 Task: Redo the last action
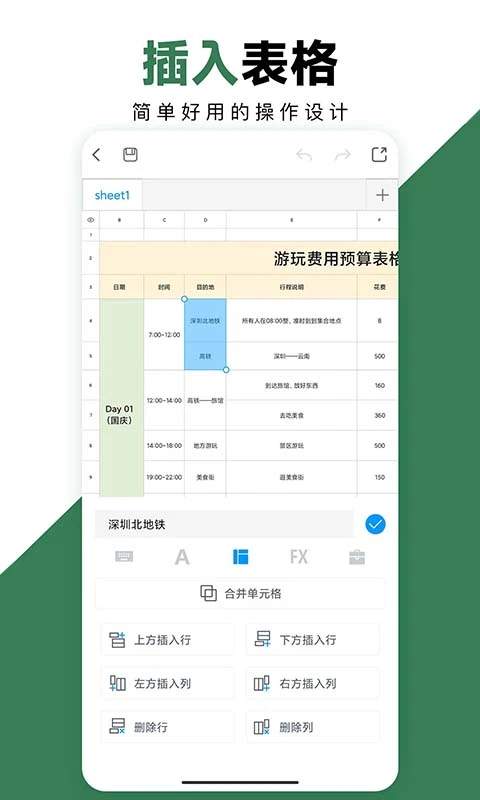[x=342, y=155]
